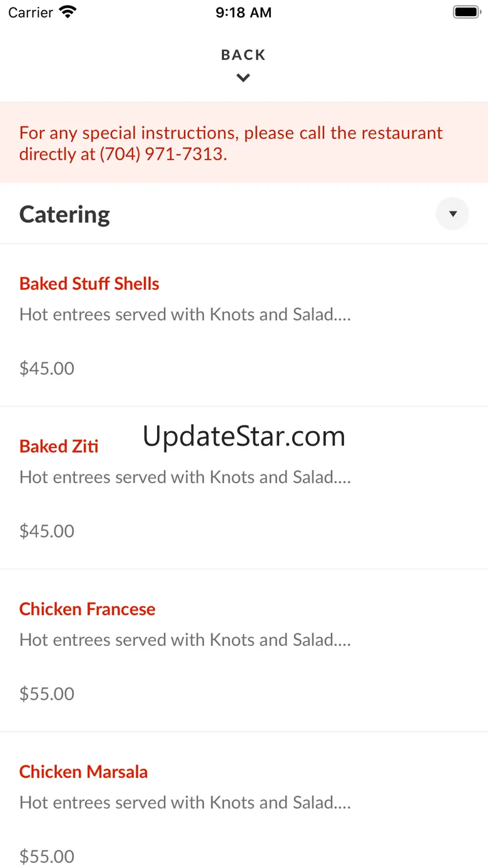This screenshot has height=868, width=488.
Task: Tap the description under Baked Ziti
Action: 185,477
